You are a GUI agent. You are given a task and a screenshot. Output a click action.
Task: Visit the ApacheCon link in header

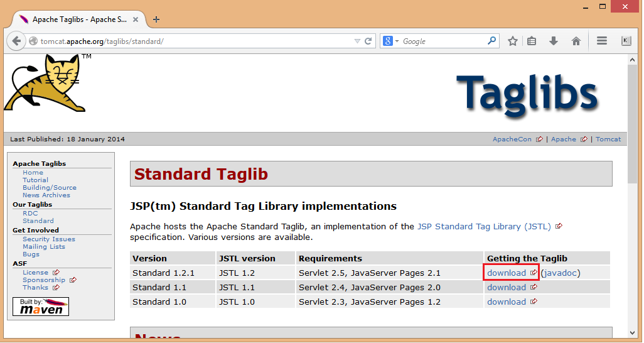pyautogui.click(x=512, y=139)
